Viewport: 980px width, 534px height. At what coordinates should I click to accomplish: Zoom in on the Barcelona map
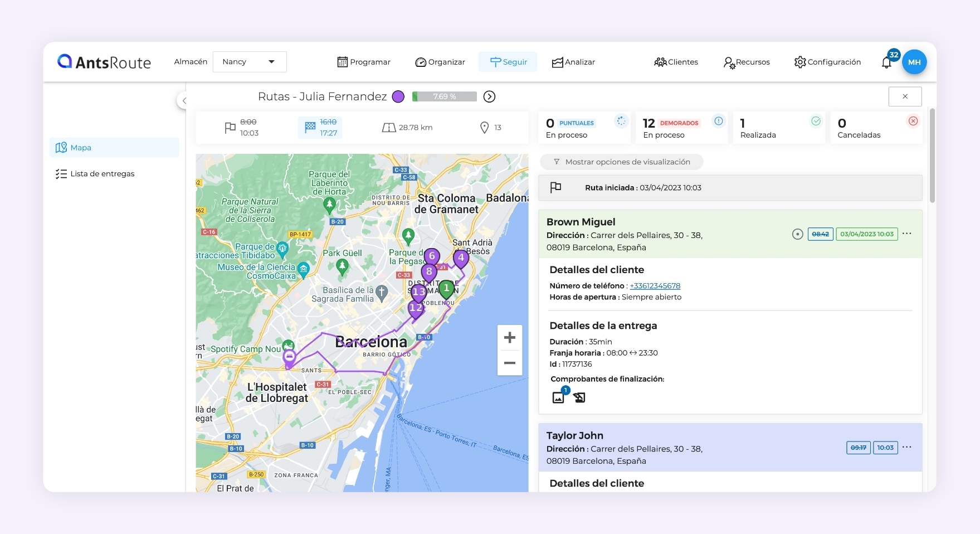pos(509,337)
